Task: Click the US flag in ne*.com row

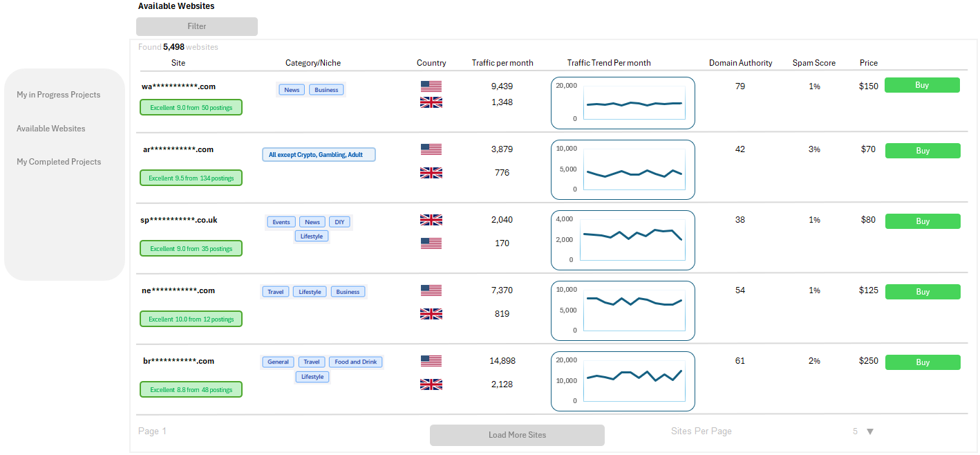Action: pyautogui.click(x=431, y=290)
